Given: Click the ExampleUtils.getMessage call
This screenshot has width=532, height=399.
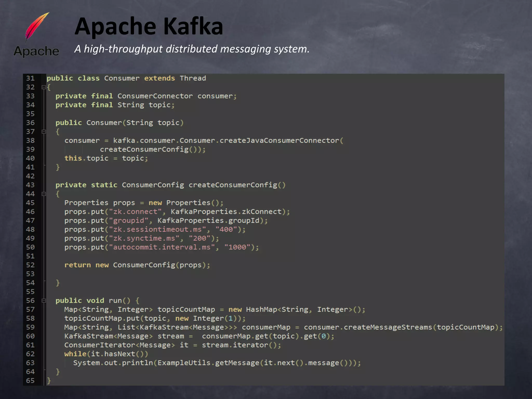Looking at the screenshot, I should [208, 363].
